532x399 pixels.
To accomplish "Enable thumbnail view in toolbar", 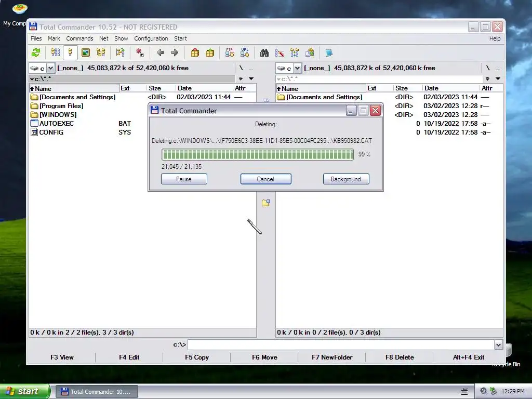I will [x=86, y=52].
